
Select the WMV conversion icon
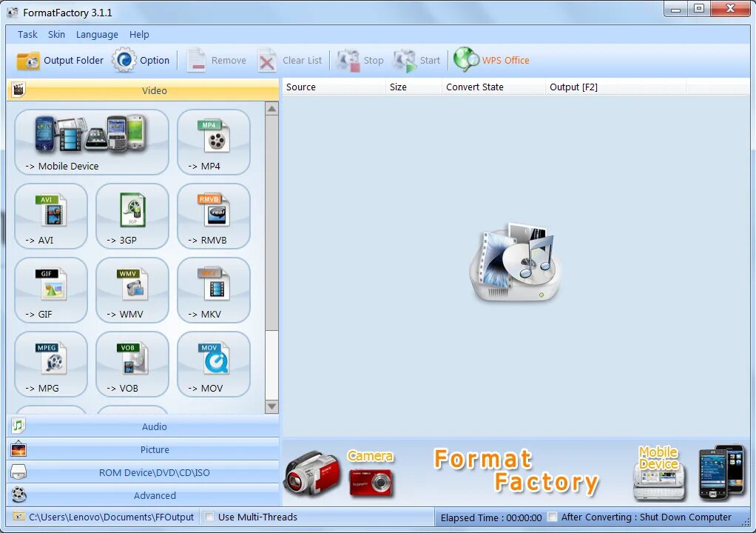[132, 290]
